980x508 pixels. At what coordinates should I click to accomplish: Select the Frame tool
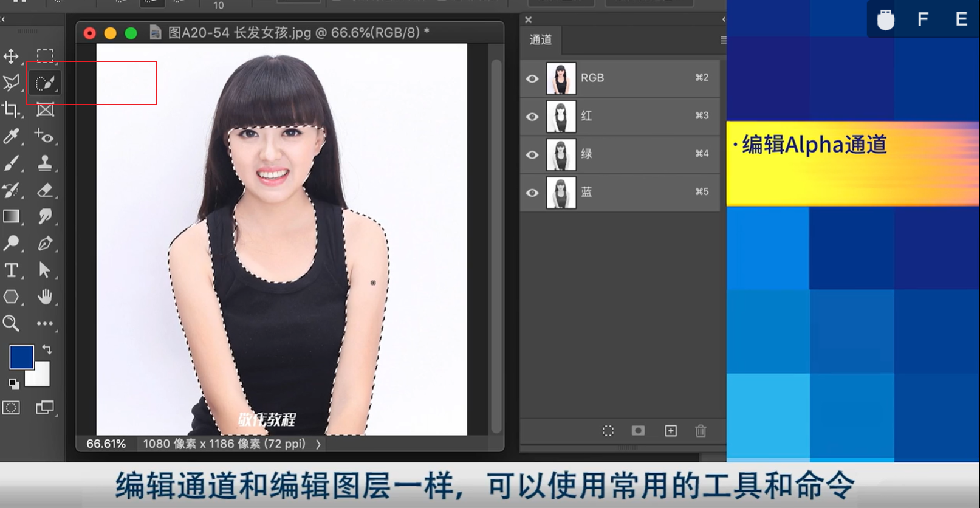[45, 109]
